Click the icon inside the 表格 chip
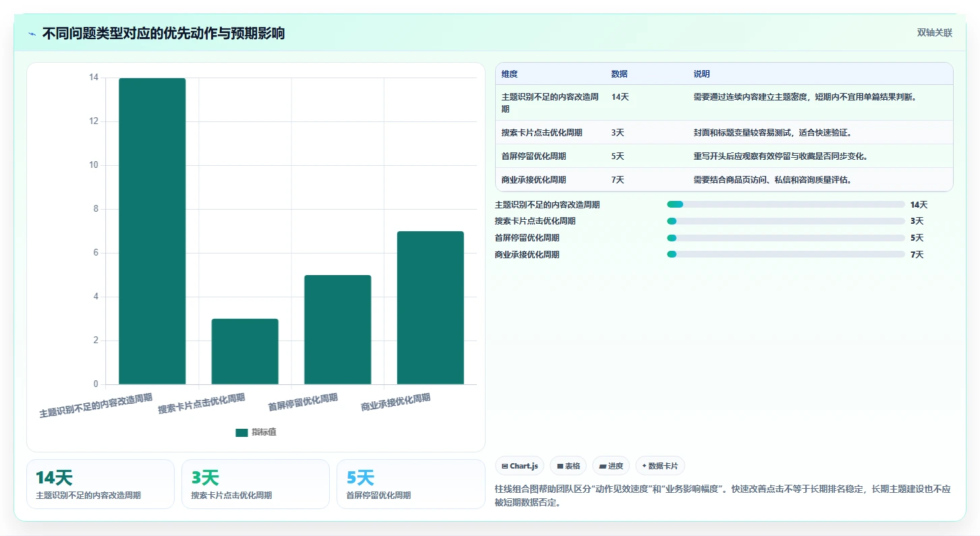The width and height of the screenshot is (980, 536). click(560, 466)
